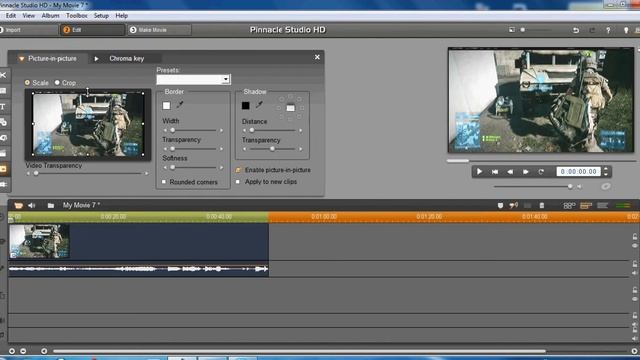Toggle loop playback button
640x360 pixels.
point(541,172)
